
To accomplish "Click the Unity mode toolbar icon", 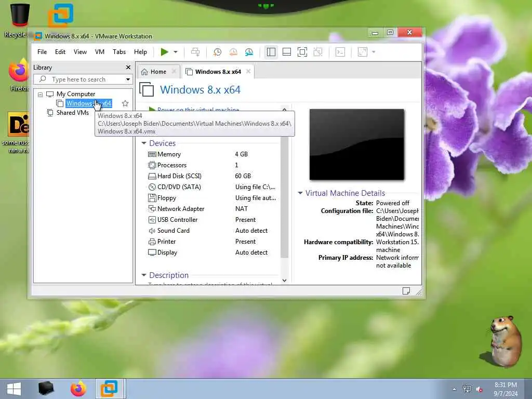I will coord(318,52).
